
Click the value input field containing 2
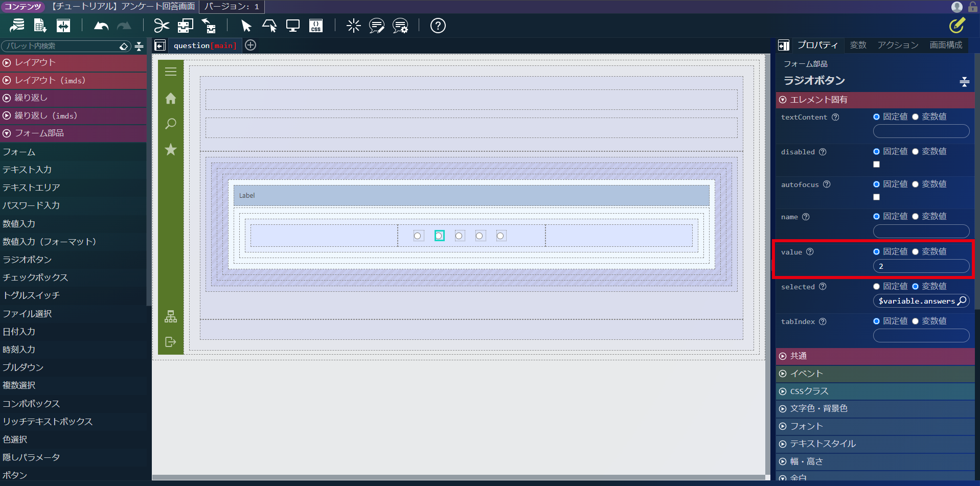coord(921,266)
